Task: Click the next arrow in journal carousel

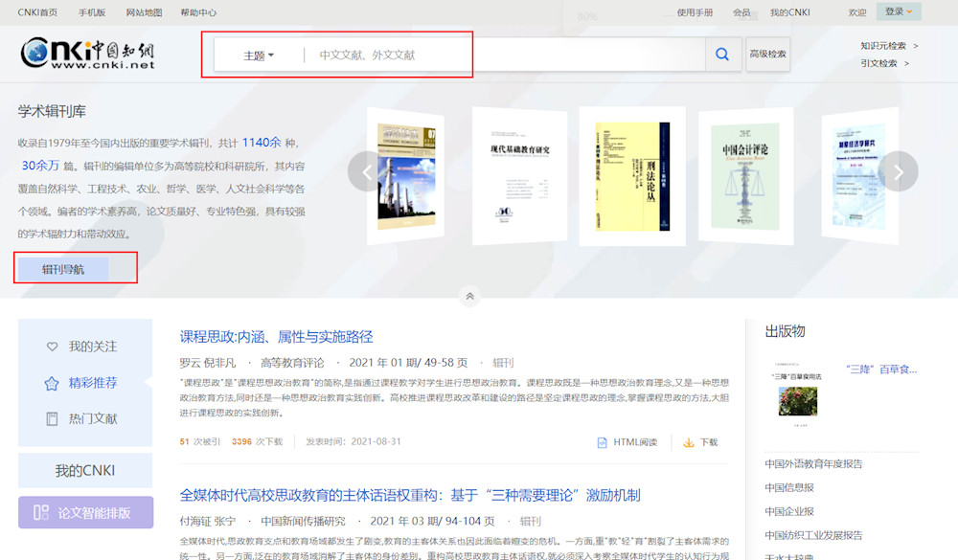Action: (898, 171)
